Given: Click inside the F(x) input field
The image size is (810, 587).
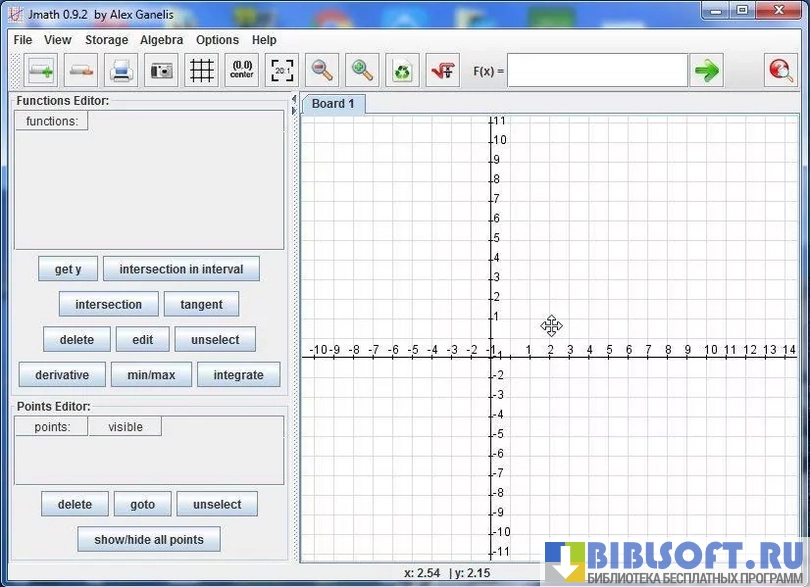Looking at the screenshot, I should (597, 71).
